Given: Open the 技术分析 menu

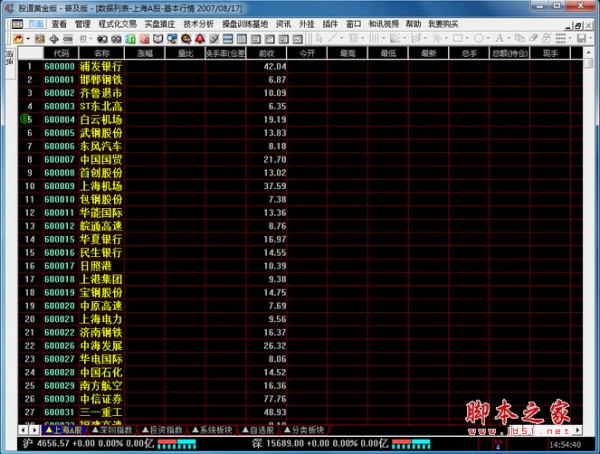Looking at the screenshot, I should tap(198, 24).
